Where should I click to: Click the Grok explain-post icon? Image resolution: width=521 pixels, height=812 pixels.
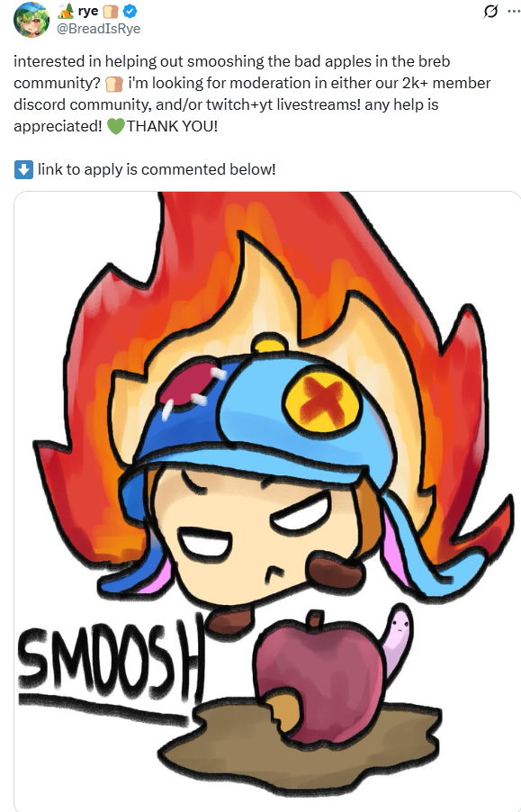click(490, 11)
